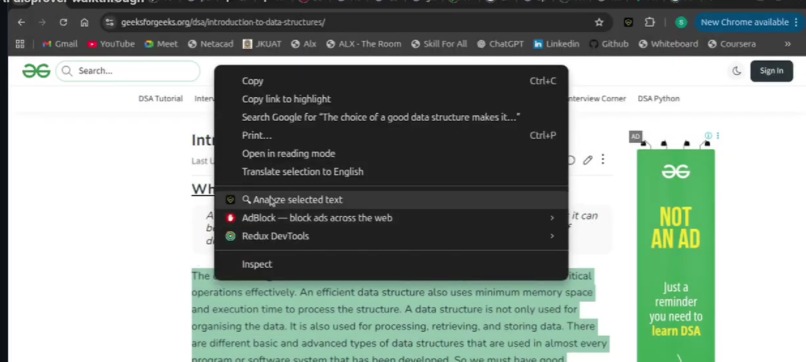The image size is (806, 362).
Task: Open the shield extension icon in toolbar
Action: coord(628,23)
